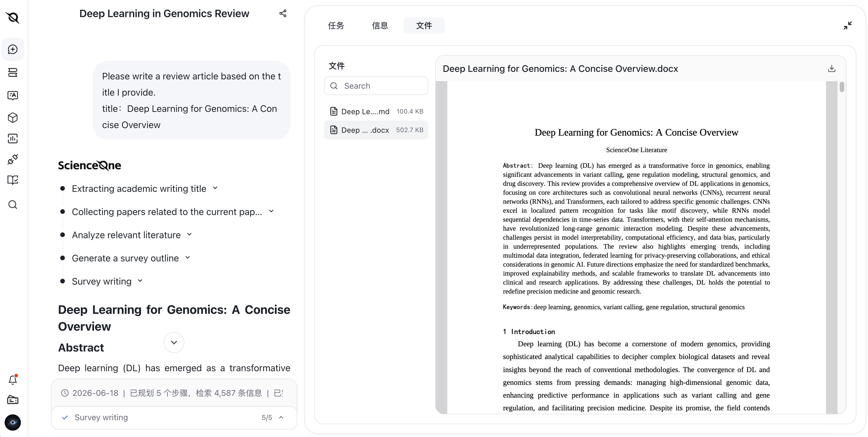The height and width of the screenshot is (437, 868).
Task: Switch to the 文件 tab
Action: pyautogui.click(x=424, y=26)
